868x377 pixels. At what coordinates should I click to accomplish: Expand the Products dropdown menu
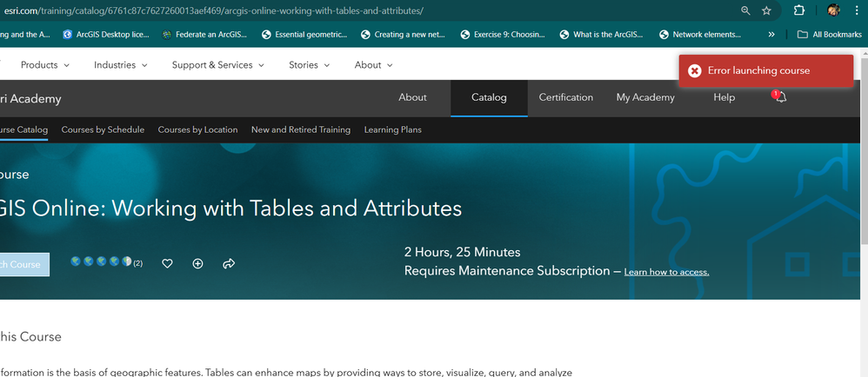tap(45, 64)
